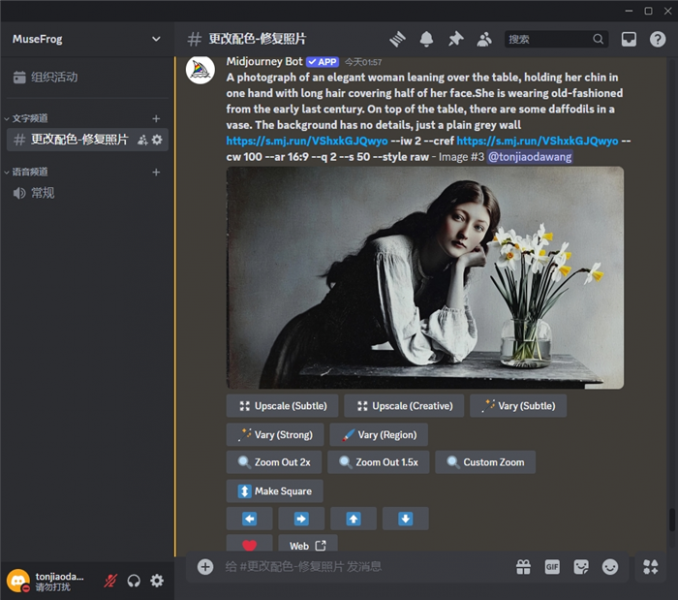Screen dimensions: 678x600
Task: Open the gift icon in message bar
Action: pyautogui.click(x=523, y=567)
